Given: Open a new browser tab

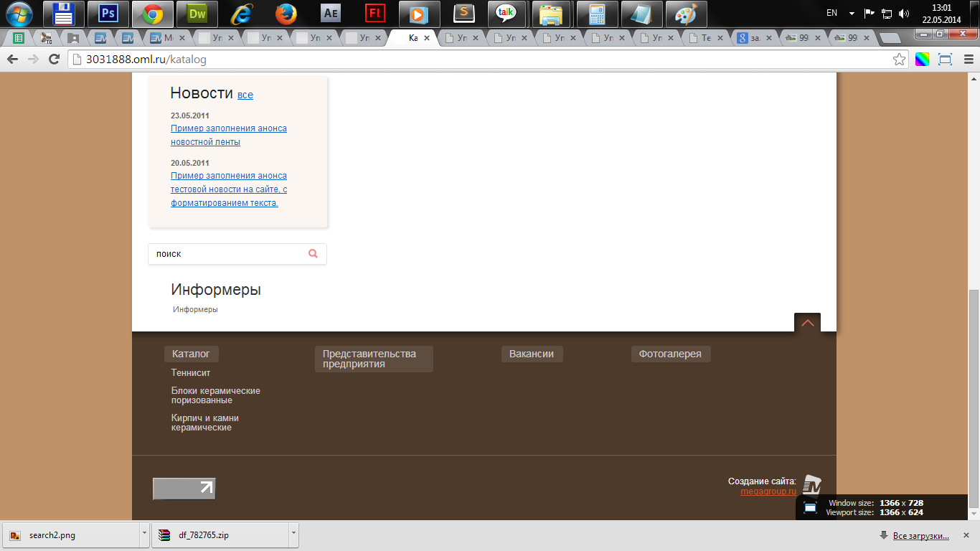Looking at the screenshot, I should [x=890, y=38].
